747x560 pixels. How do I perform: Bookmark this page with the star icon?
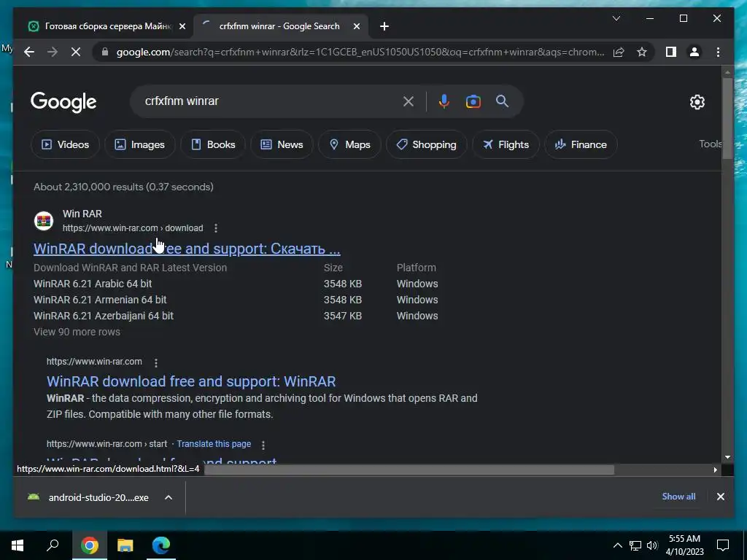point(642,52)
